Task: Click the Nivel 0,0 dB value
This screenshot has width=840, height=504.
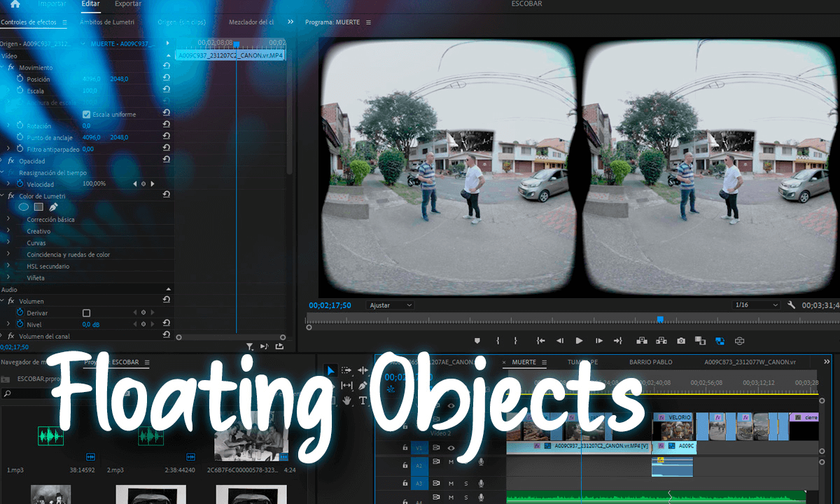Action: [91, 325]
